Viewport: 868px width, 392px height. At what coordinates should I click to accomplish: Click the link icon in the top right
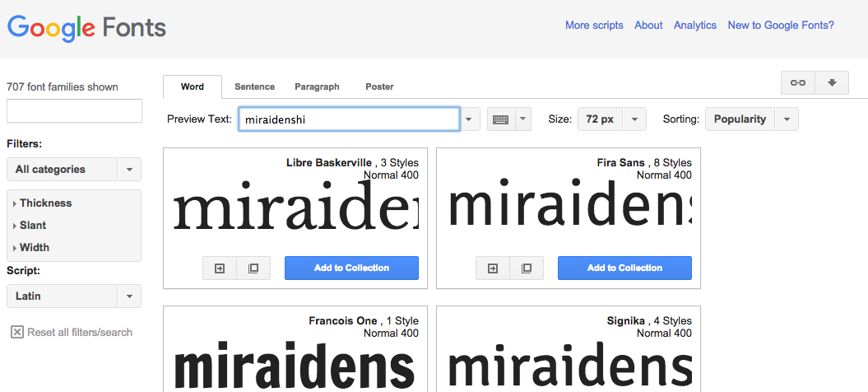click(x=797, y=82)
